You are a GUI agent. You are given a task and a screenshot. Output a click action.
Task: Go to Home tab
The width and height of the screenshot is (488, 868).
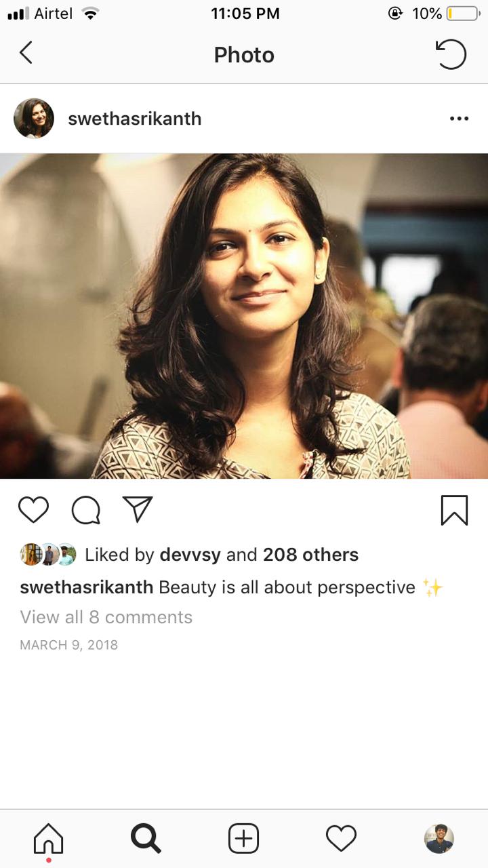pos(48,840)
